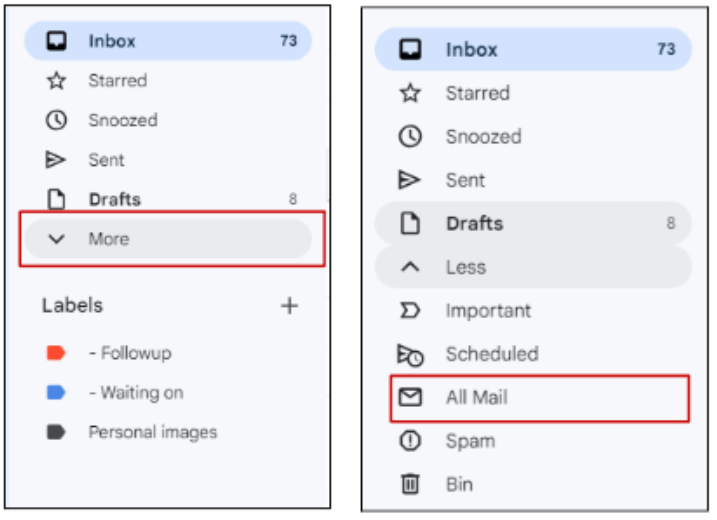This screenshot has height=520, width=717.
Task: Click the dark tag icon of Personal images label
Action: click(56, 432)
